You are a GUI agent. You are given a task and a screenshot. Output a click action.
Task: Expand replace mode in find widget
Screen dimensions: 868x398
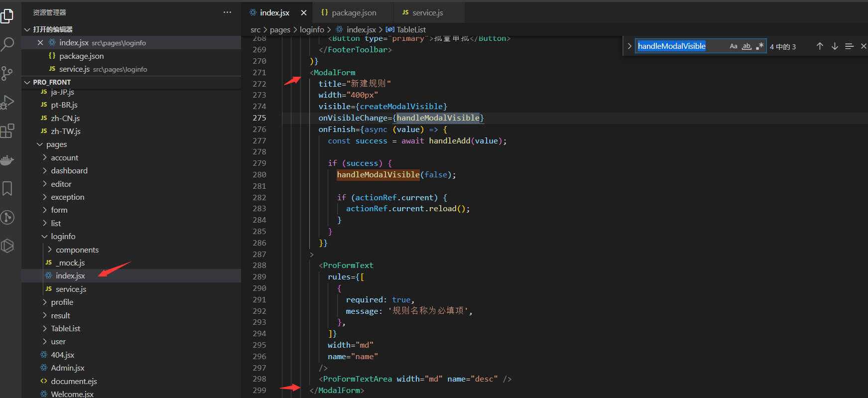(x=629, y=46)
